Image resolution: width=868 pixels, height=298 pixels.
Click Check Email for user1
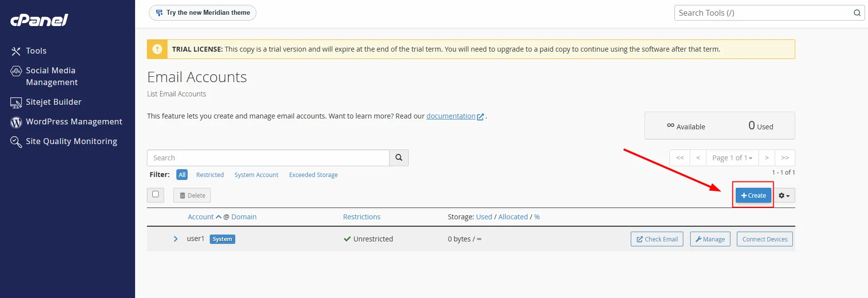pyautogui.click(x=657, y=239)
